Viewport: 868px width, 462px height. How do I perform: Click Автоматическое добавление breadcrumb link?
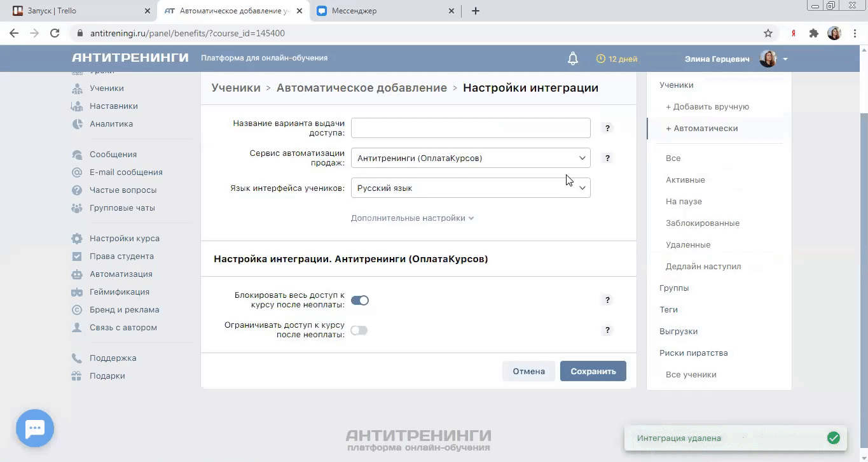coord(362,88)
